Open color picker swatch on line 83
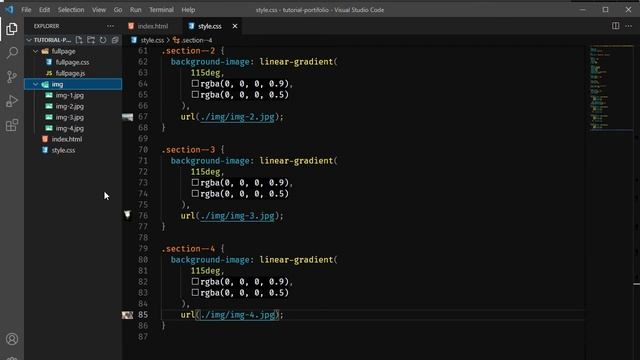The height and width of the screenshot is (360, 640). click(x=195, y=293)
